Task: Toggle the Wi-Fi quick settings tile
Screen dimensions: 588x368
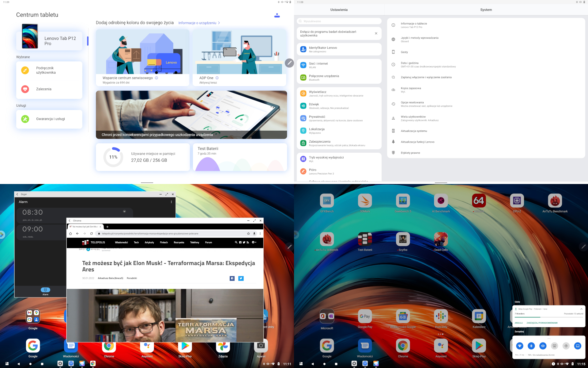Action: [x=519, y=346]
